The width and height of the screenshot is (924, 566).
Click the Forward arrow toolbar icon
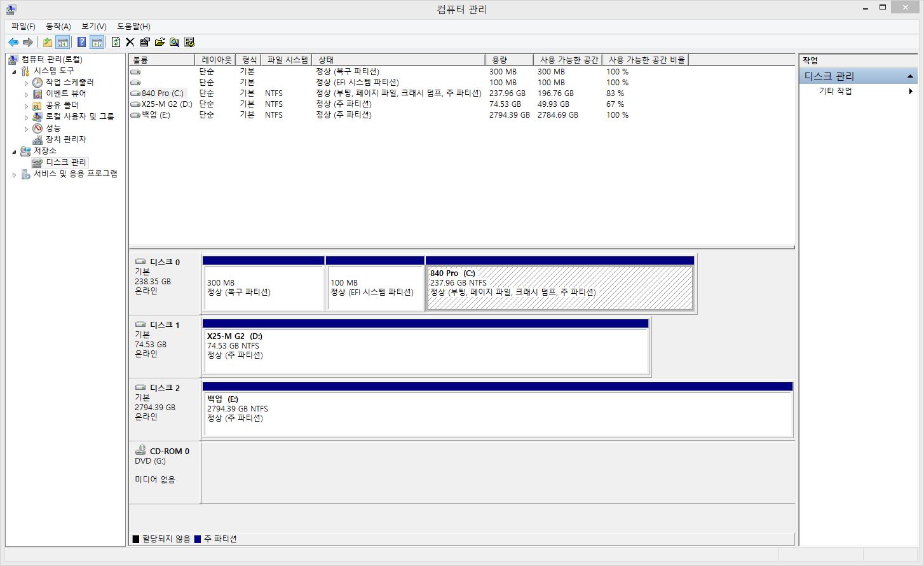click(27, 42)
